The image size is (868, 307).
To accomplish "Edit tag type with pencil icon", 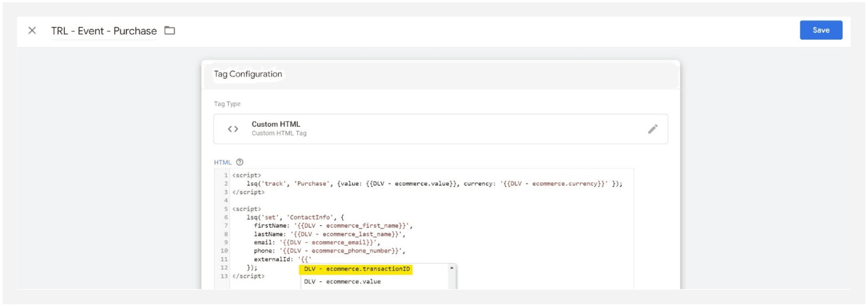I will pyautogui.click(x=653, y=129).
